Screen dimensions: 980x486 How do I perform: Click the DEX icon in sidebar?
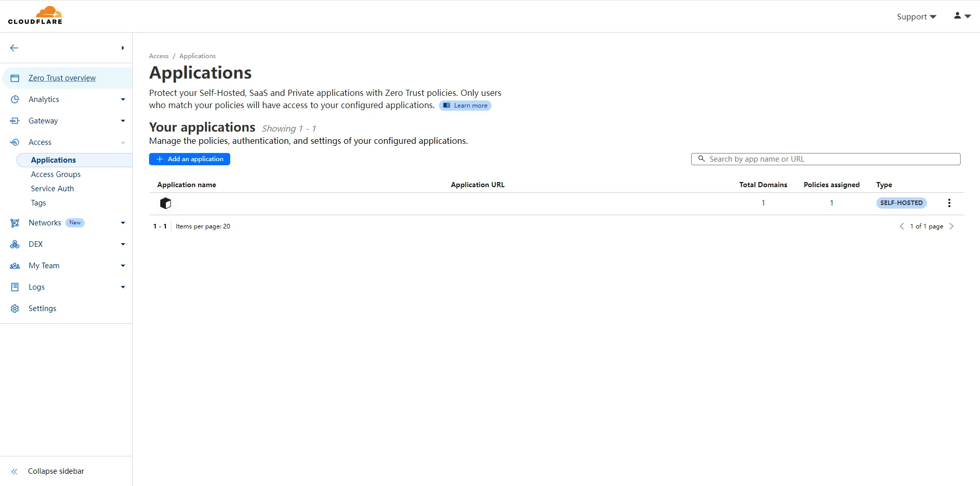[x=15, y=244]
